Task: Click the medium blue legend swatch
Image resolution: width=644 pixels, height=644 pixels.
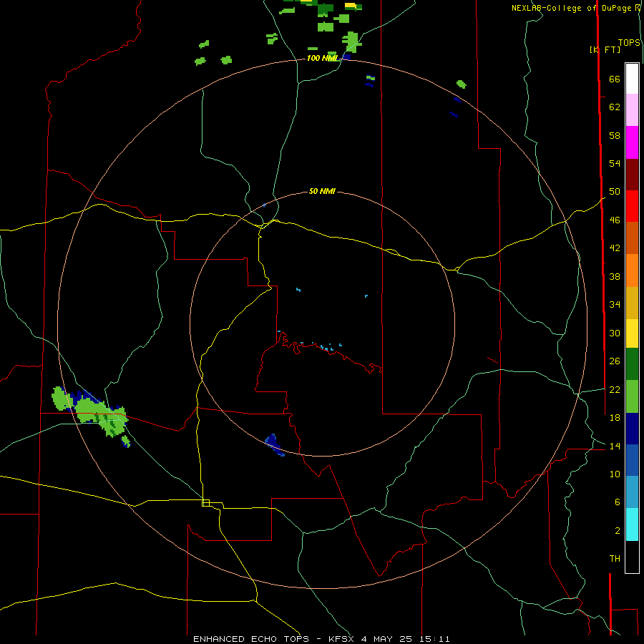Action: (x=632, y=460)
